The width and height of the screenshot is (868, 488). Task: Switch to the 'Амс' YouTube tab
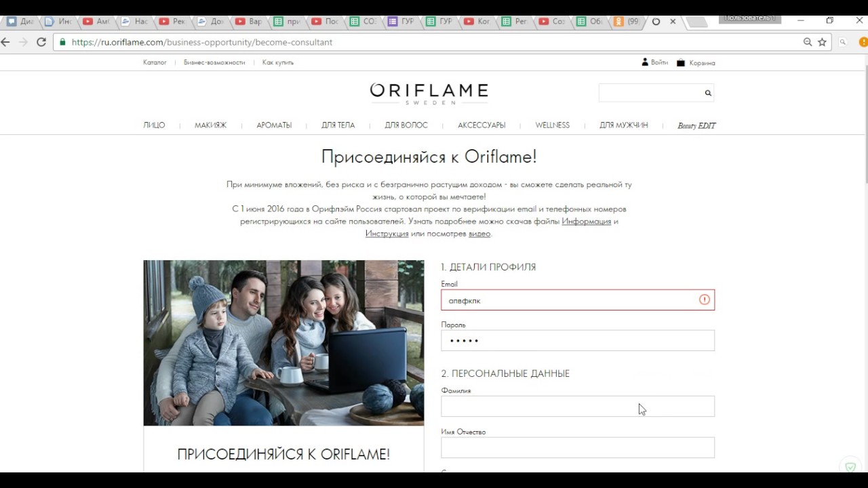(96, 22)
